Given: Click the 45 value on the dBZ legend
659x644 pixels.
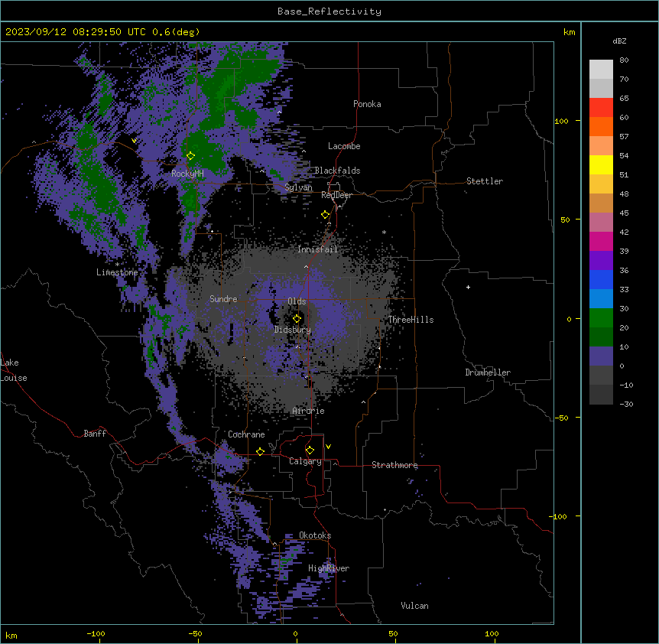Looking at the screenshot, I should (624, 213).
